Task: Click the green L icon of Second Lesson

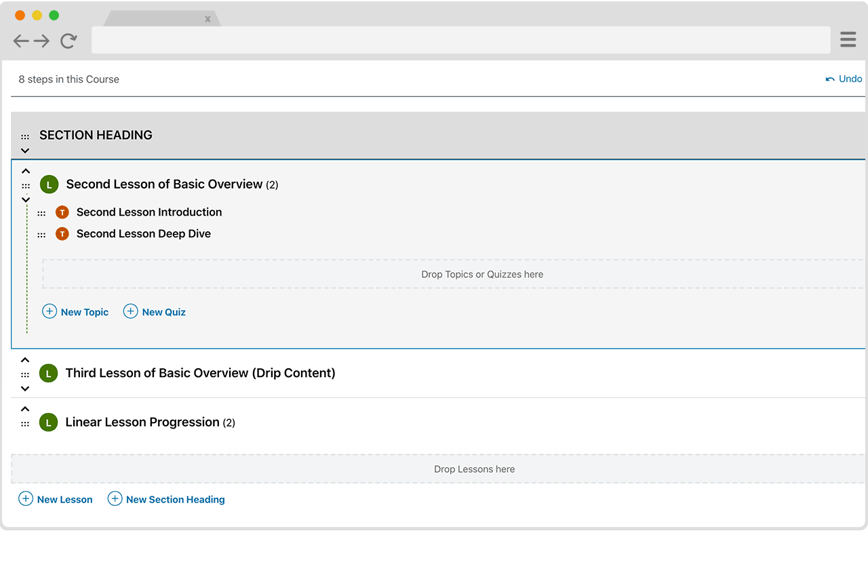Action: pyautogui.click(x=50, y=184)
